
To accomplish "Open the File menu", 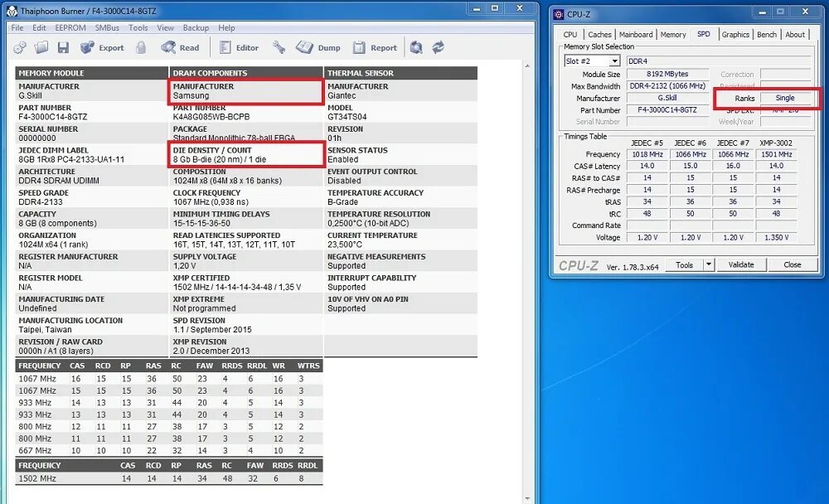I will (17, 27).
